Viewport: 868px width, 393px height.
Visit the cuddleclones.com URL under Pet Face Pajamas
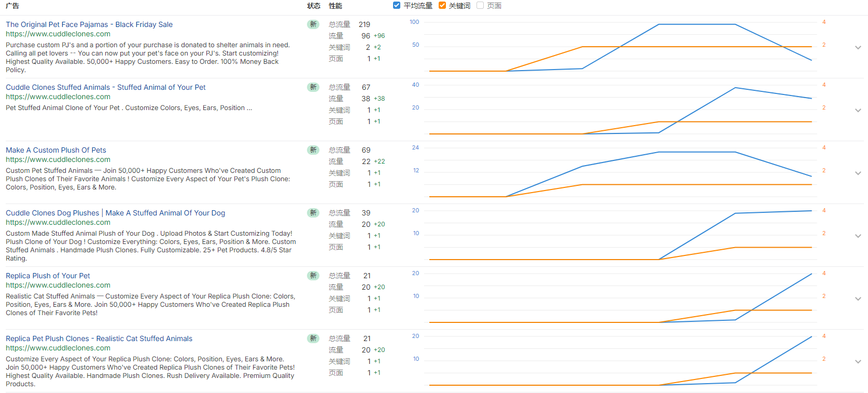tap(58, 34)
